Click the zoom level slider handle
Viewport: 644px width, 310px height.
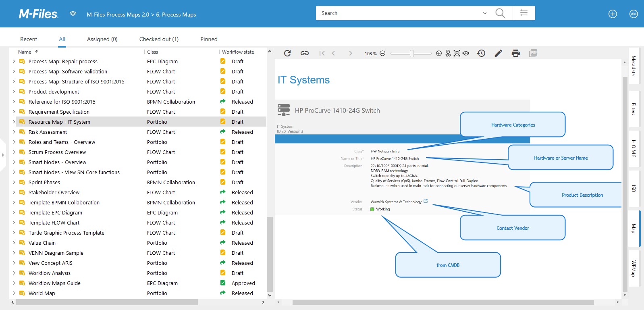point(412,53)
